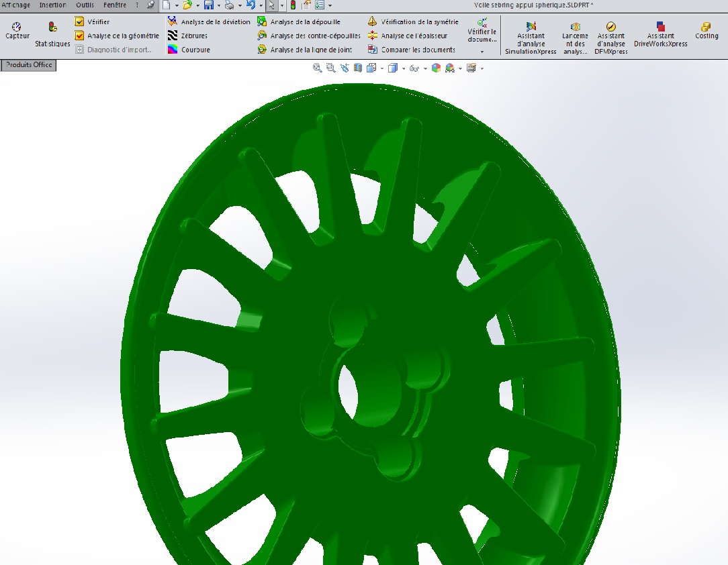Open Assistant DriveWorksXpress
This screenshot has height=565, width=728.
pyautogui.click(x=661, y=34)
